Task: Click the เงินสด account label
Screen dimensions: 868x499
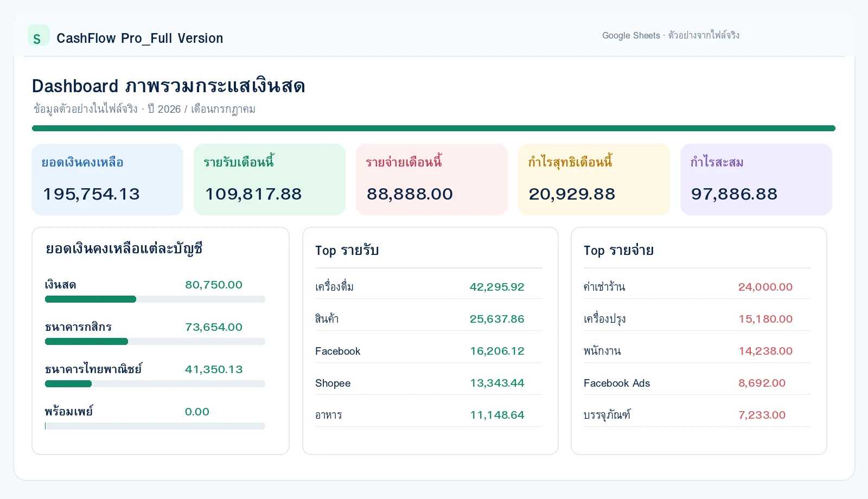Action: (x=60, y=285)
